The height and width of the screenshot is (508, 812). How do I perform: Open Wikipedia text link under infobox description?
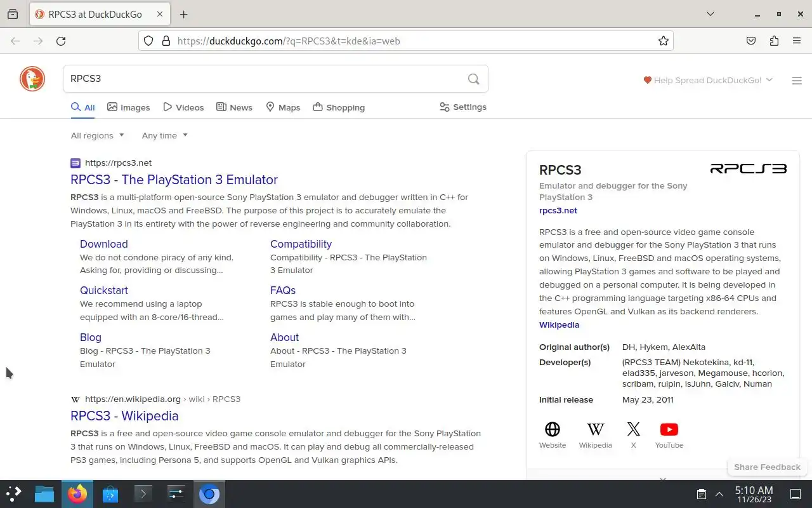pyautogui.click(x=559, y=324)
